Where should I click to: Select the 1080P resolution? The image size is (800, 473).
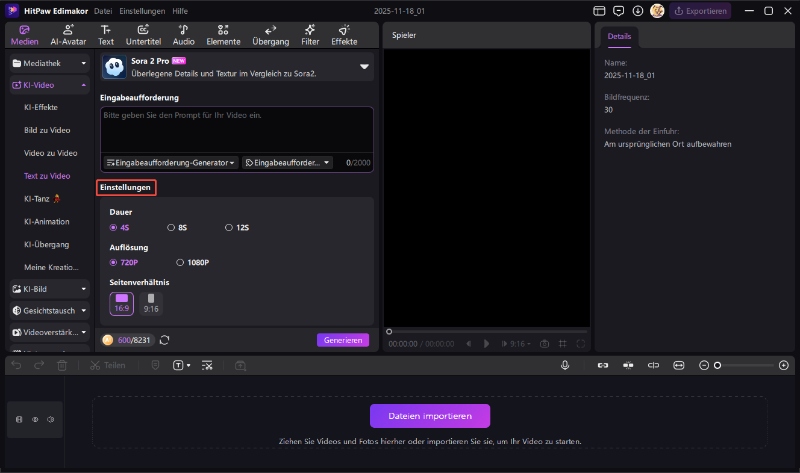(x=192, y=262)
